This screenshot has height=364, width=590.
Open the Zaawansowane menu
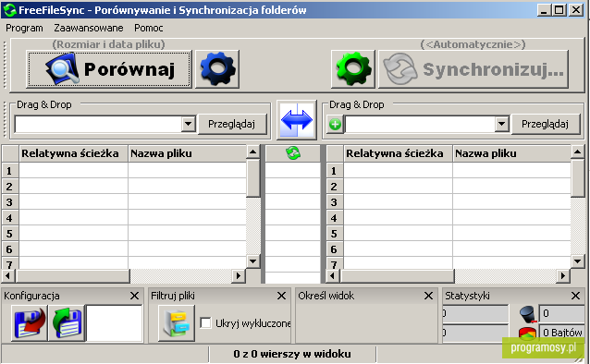click(x=89, y=29)
